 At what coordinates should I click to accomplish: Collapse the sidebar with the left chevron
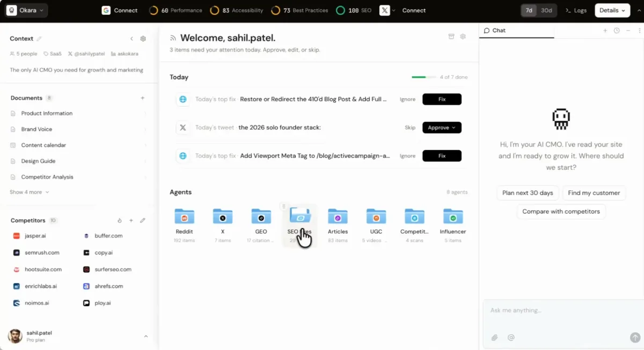click(131, 39)
